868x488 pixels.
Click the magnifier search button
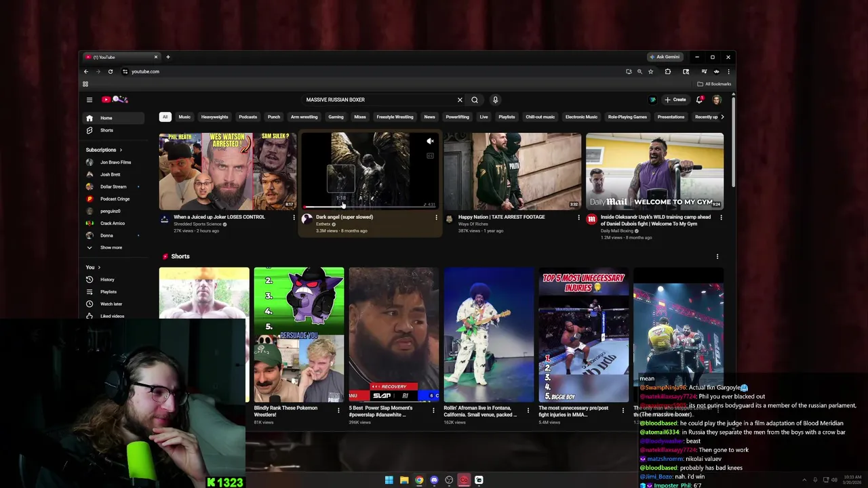(475, 100)
